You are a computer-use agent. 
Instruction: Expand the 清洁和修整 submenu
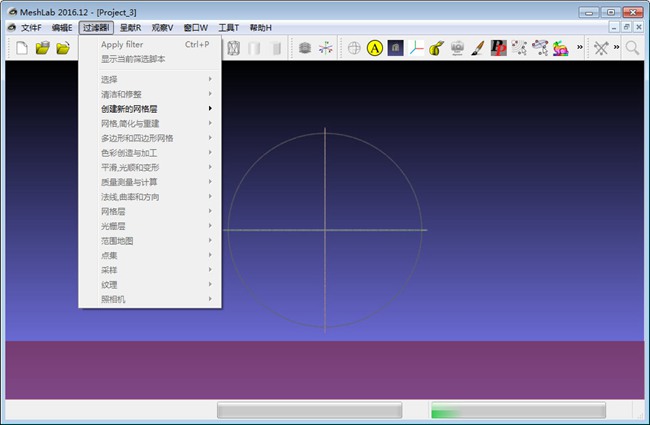[x=150, y=94]
